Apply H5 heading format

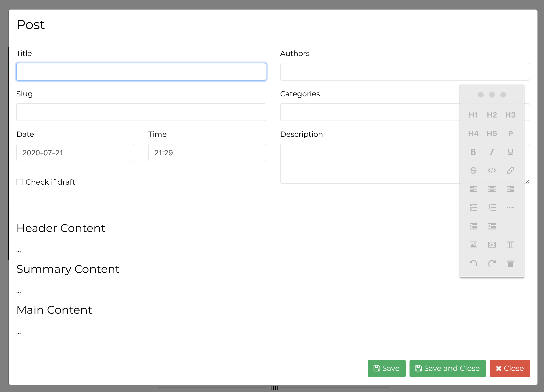(x=492, y=134)
